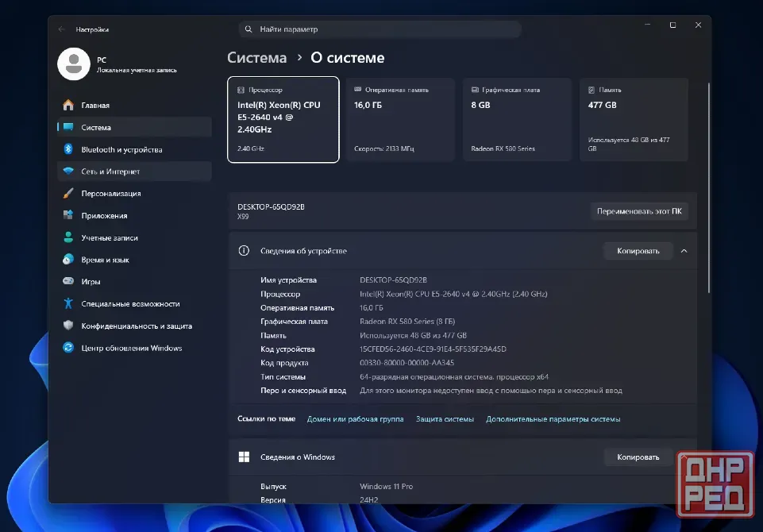Click the Используется 48 GB из 477 GB row value
This screenshot has height=532, width=763.
tap(413, 335)
